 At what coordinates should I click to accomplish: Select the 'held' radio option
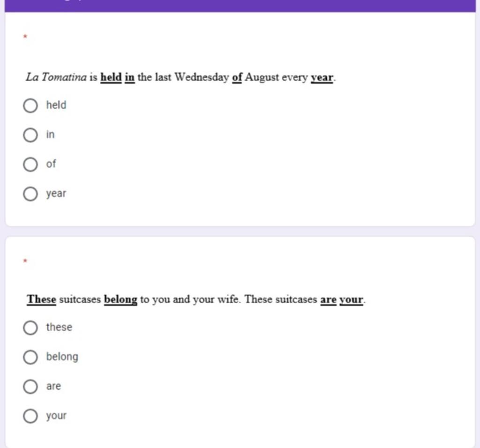[30, 105]
